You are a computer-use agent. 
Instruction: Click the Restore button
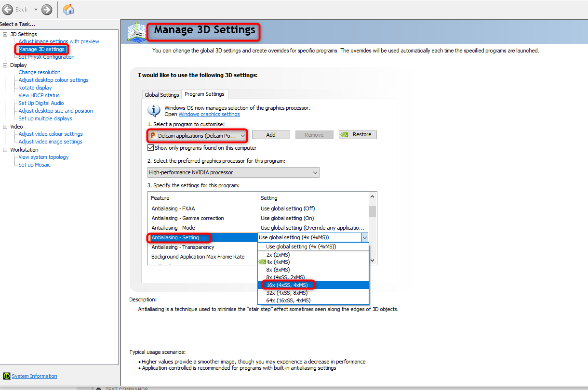358,135
